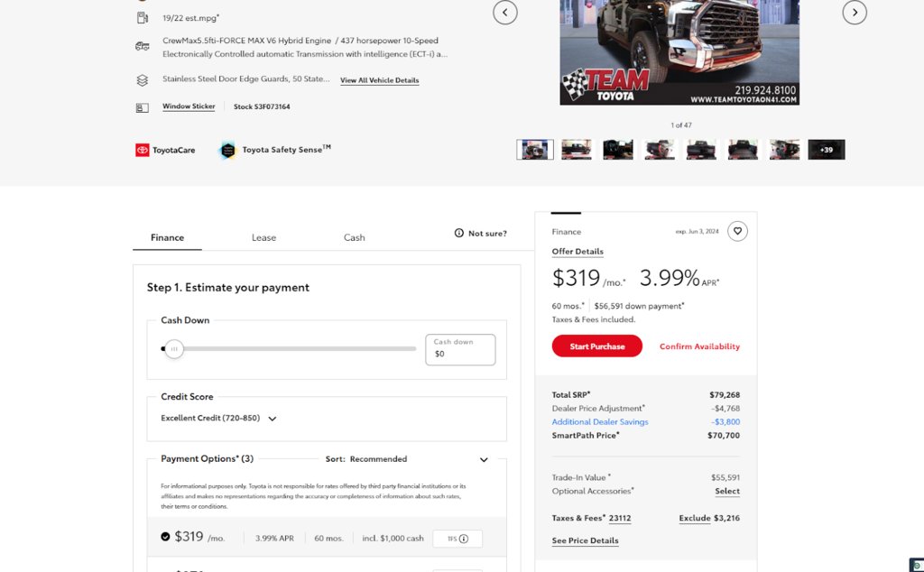The image size is (924, 572).
Task: Click the Dealer Price Adjustment -$4,768 value
Action: click(725, 408)
